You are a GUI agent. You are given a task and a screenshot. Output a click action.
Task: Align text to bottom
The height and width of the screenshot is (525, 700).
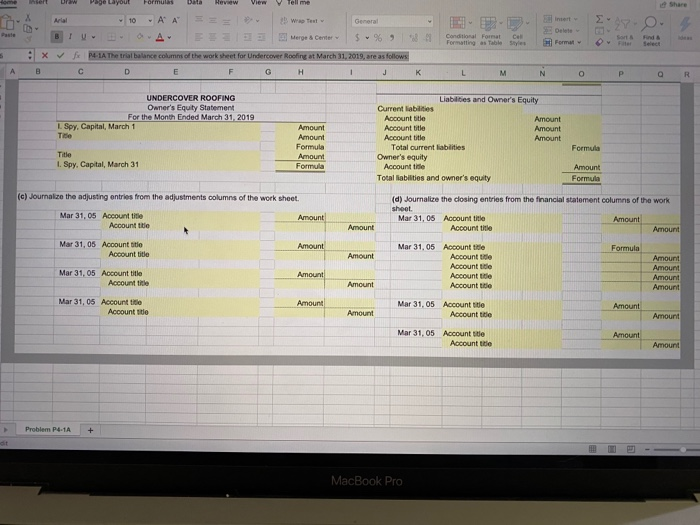227,21
